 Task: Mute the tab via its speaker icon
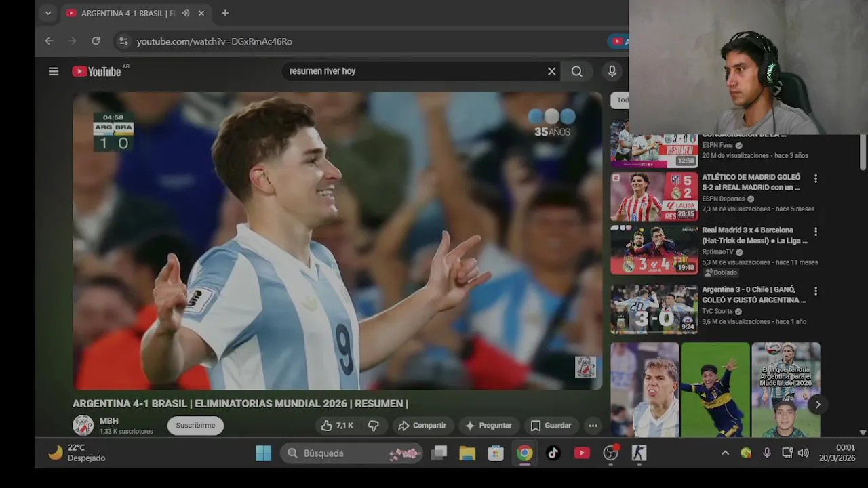(185, 13)
